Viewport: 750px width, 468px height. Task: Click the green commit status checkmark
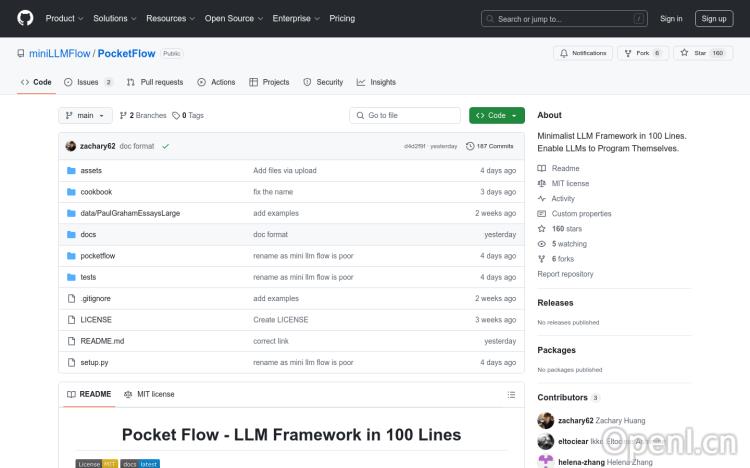pos(165,146)
